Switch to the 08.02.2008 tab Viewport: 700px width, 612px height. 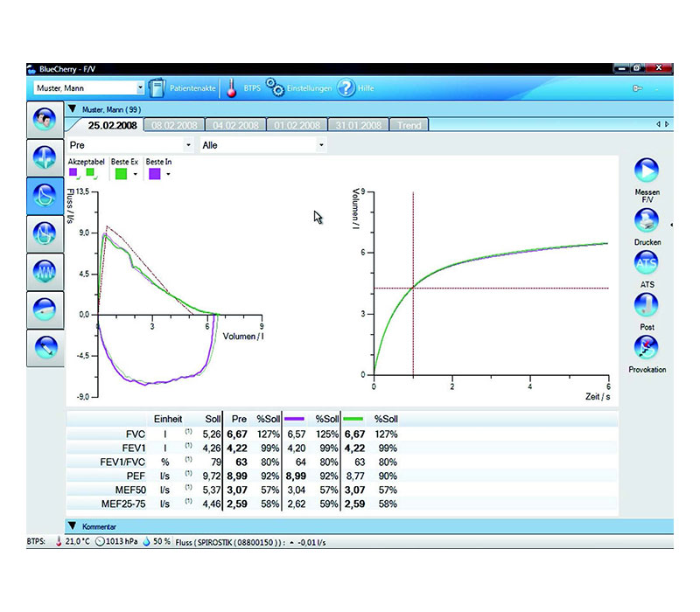(x=173, y=125)
